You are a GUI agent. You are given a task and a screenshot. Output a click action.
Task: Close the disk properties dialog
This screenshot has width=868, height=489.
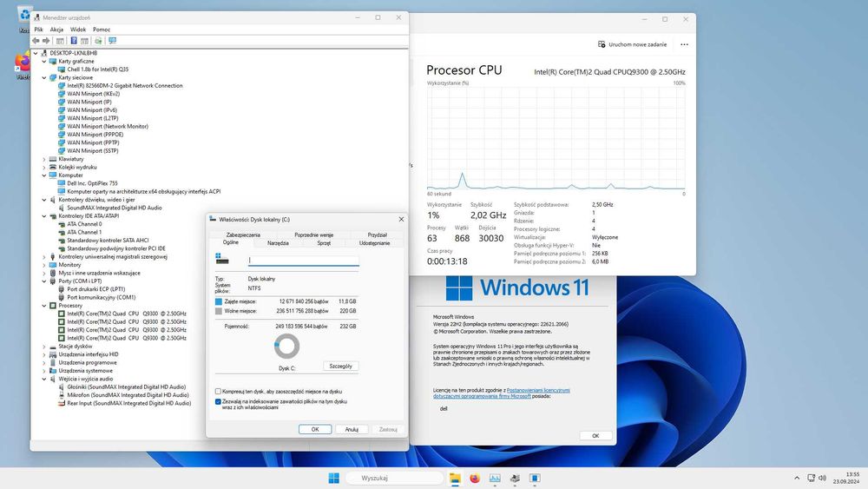pos(401,219)
